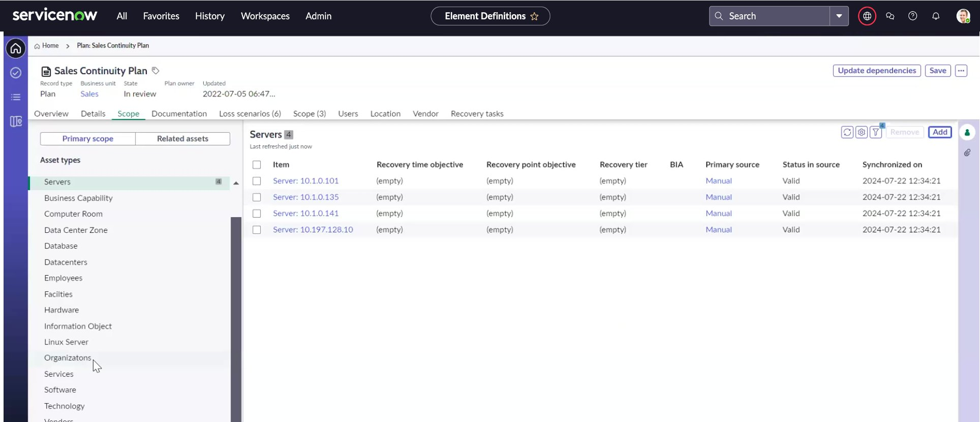
Task: Open the map/book icon in left sidebar
Action: 16,122
